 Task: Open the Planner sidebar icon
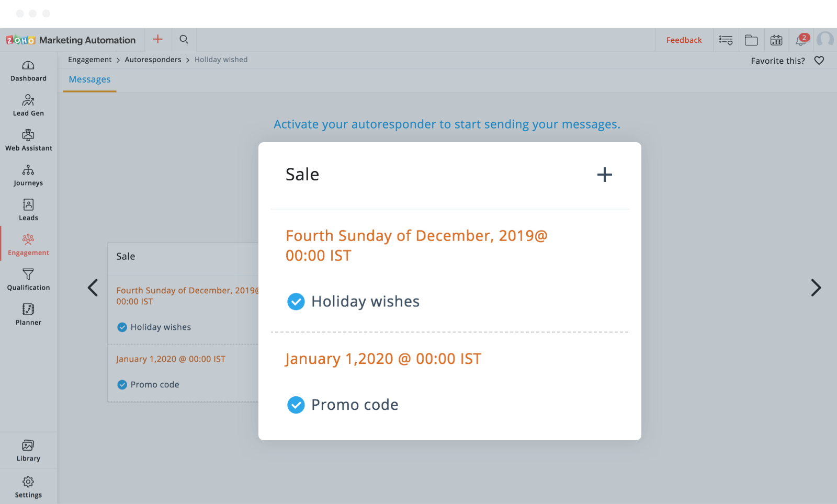pos(28,310)
